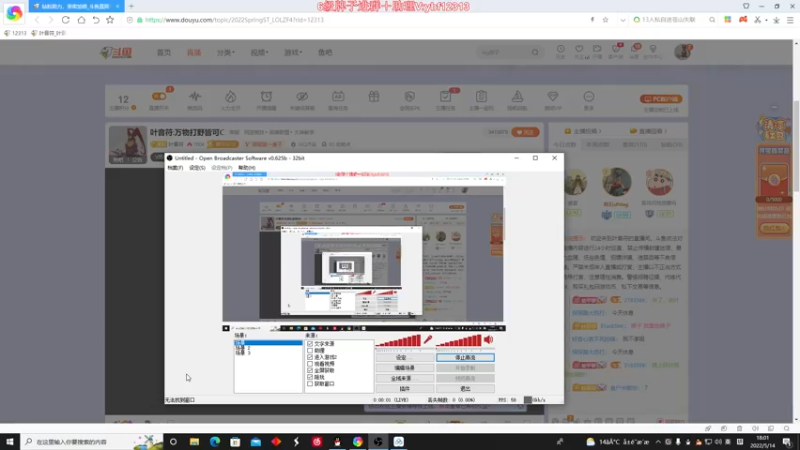Toggle the 直播开关 live switch
Image resolution: width=800 pixels, height=450 pixels.
(x=159, y=96)
